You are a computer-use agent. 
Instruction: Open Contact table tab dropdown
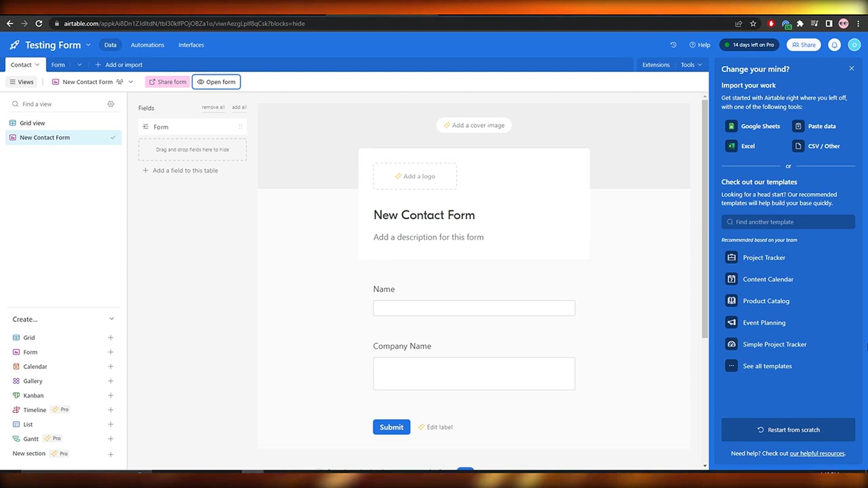point(37,65)
